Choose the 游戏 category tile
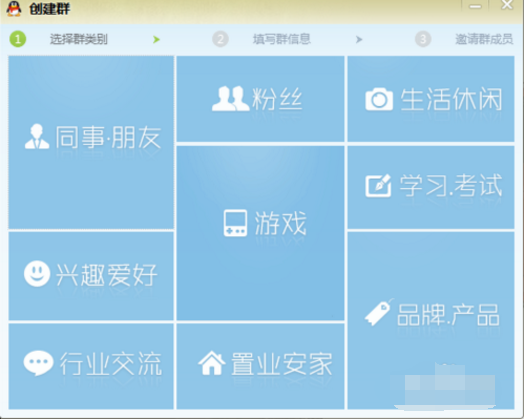 click(260, 233)
